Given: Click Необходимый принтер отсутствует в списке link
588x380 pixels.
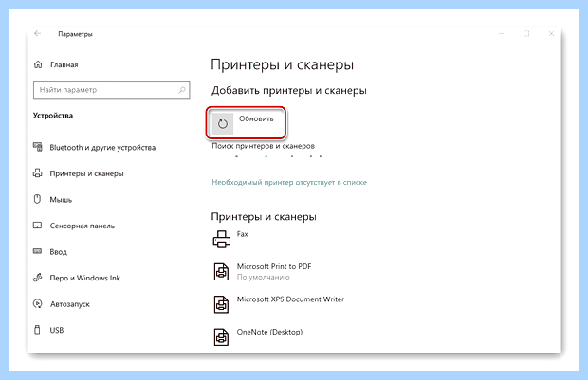Looking at the screenshot, I should pos(289,182).
